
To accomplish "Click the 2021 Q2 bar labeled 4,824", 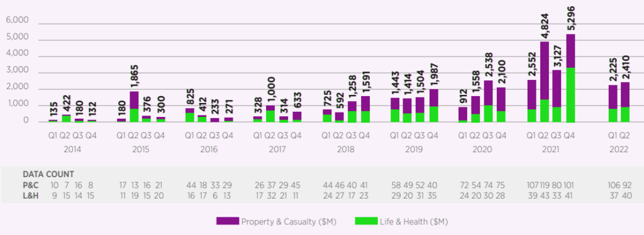I will coord(545,82).
